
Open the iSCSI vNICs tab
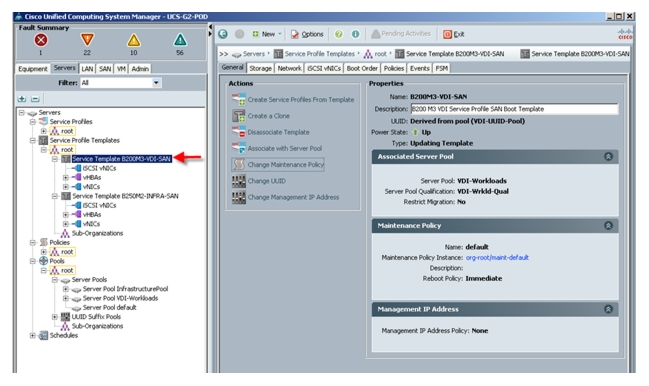click(x=324, y=68)
